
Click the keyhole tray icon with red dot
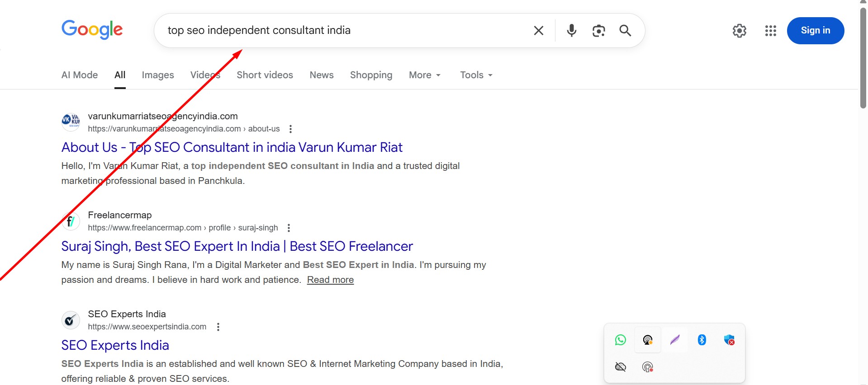click(x=648, y=367)
